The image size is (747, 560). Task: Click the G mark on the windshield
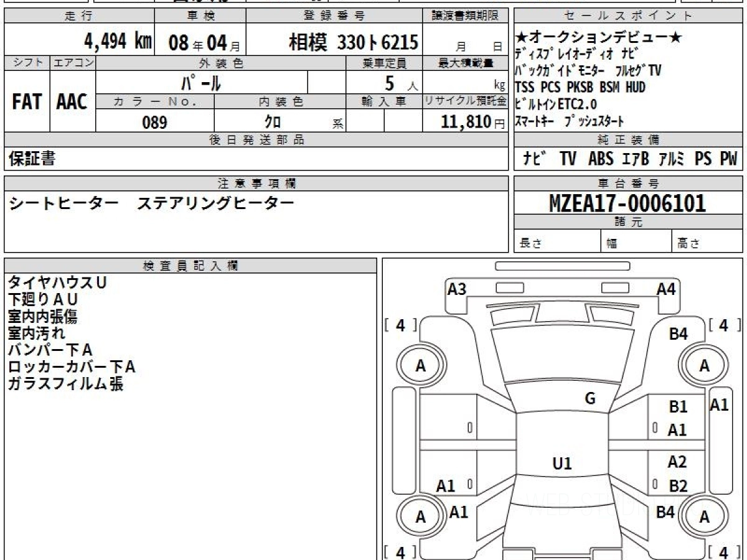tap(590, 399)
